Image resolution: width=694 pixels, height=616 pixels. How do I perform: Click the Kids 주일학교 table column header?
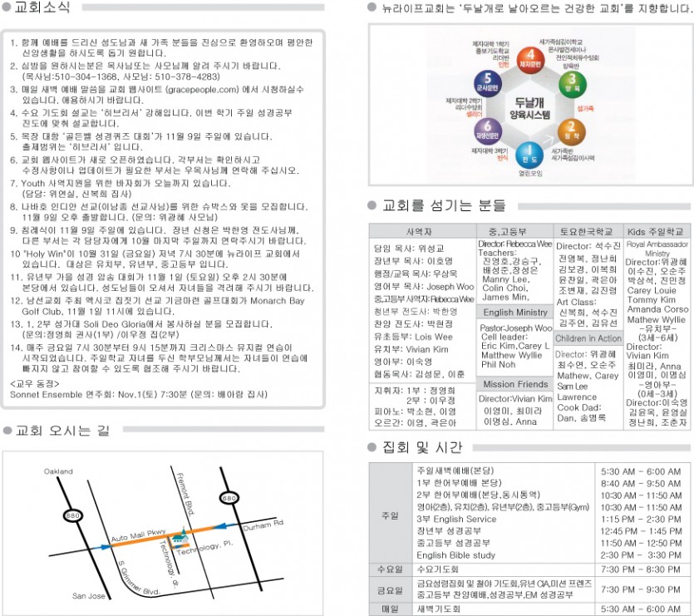(657, 231)
